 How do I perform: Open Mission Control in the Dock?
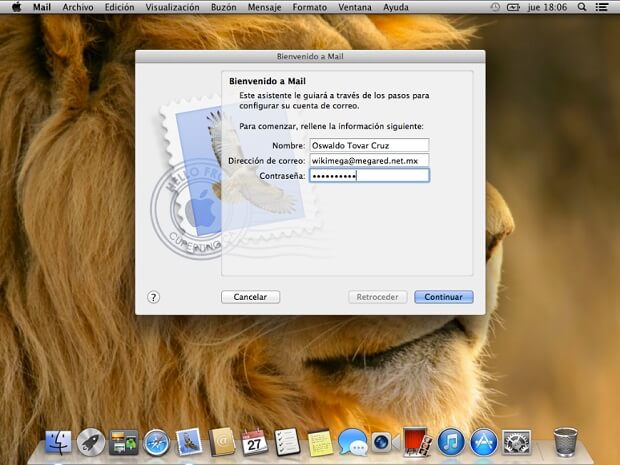pos(123,442)
